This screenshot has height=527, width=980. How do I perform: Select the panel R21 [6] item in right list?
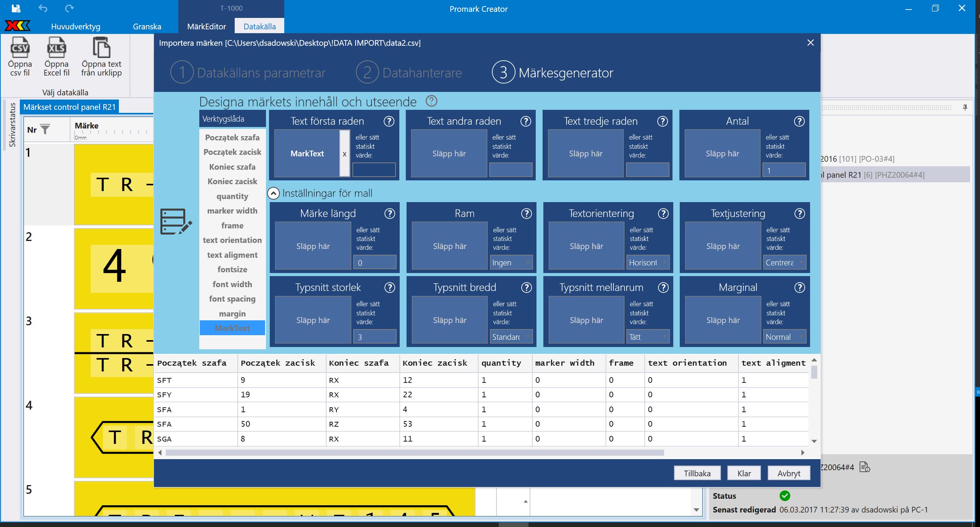(x=895, y=175)
